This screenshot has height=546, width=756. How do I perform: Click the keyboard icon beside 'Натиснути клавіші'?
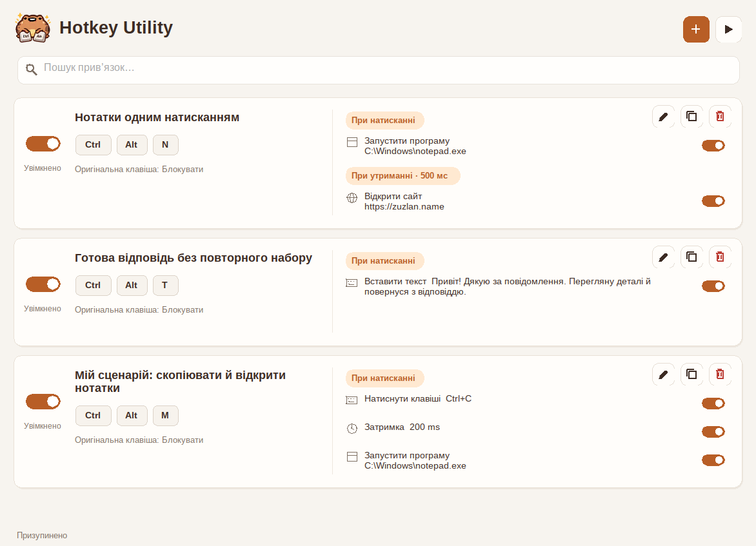coord(352,400)
